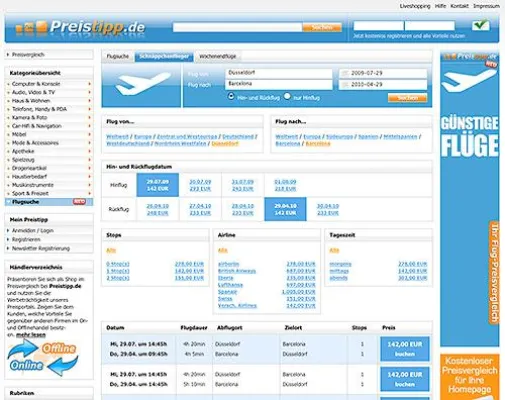505x400 pixels.
Task: Expand the Car-Hifi & Navigation arrow
Action: [x=89, y=126]
